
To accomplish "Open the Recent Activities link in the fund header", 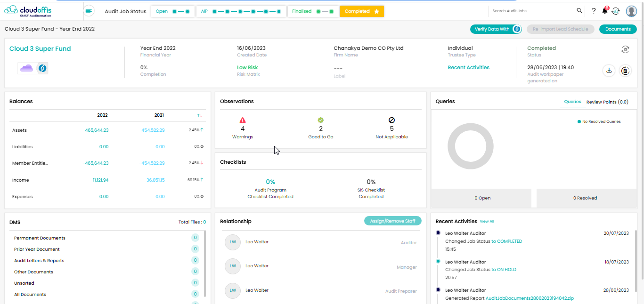I will click(468, 67).
